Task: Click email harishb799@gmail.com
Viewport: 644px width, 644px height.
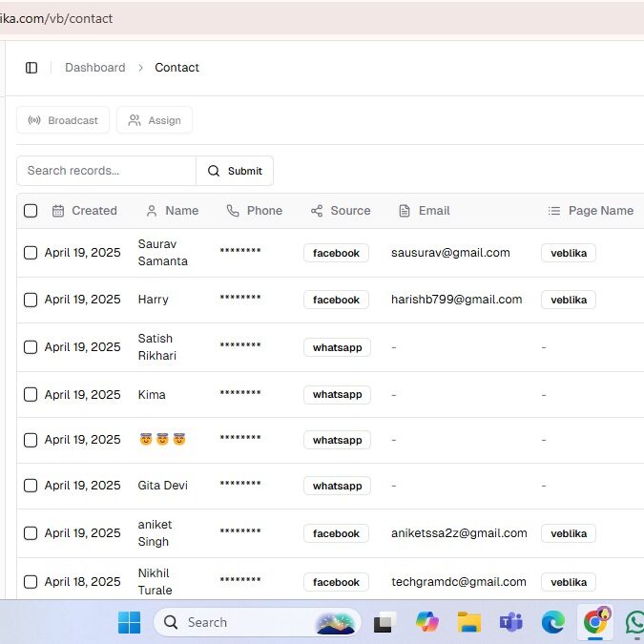Action: pos(457,300)
